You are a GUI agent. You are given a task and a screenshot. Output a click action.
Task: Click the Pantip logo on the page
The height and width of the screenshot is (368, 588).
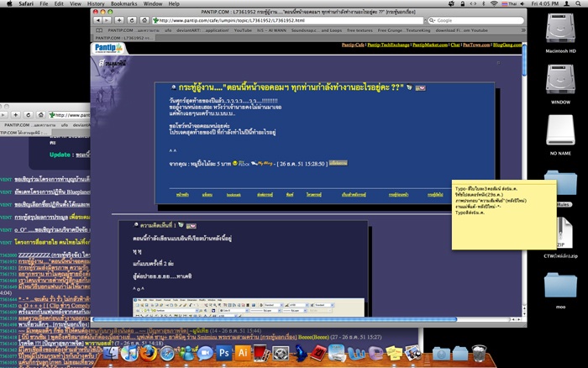pyautogui.click(x=108, y=48)
